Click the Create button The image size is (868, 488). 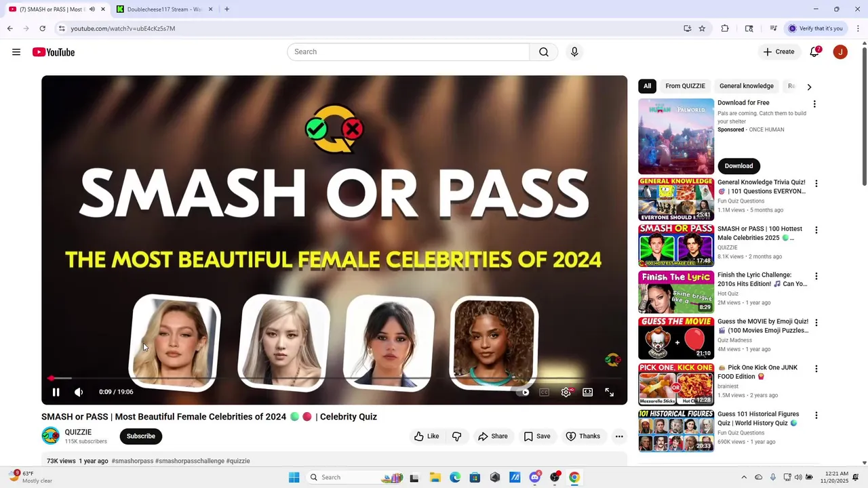click(778, 52)
